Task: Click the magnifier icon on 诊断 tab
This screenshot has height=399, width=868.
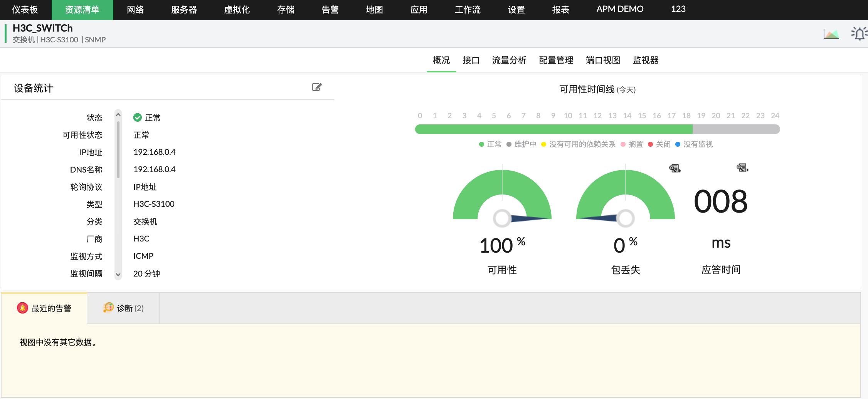Action: click(108, 307)
